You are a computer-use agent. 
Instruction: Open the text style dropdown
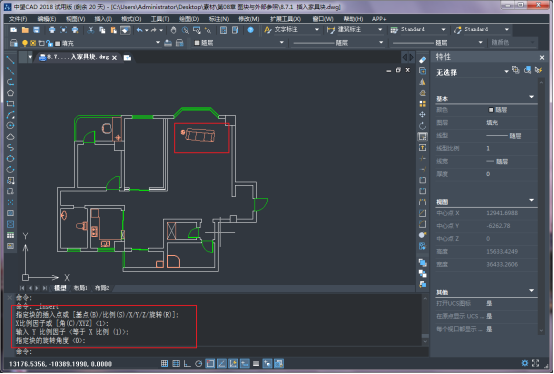click(x=317, y=30)
